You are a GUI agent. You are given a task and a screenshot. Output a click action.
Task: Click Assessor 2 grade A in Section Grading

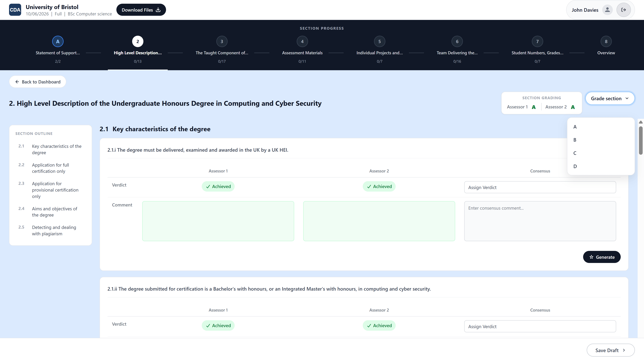click(573, 107)
